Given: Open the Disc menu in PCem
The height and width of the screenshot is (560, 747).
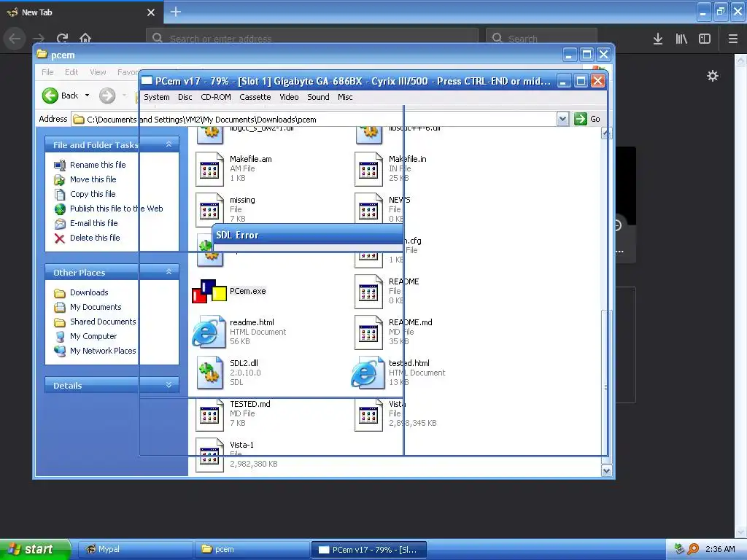Looking at the screenshot, I should pyautogui.click(x=185, y=97).
